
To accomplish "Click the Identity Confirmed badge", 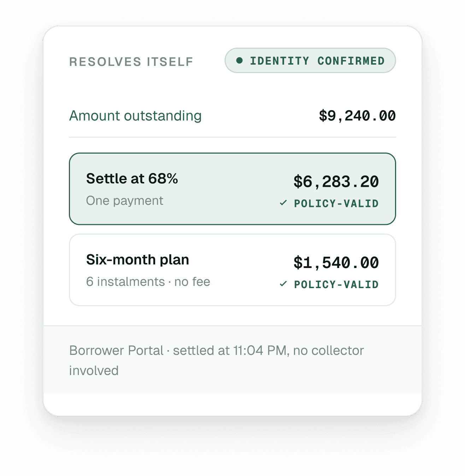I will pyautogui.click(x=310, y=61).
